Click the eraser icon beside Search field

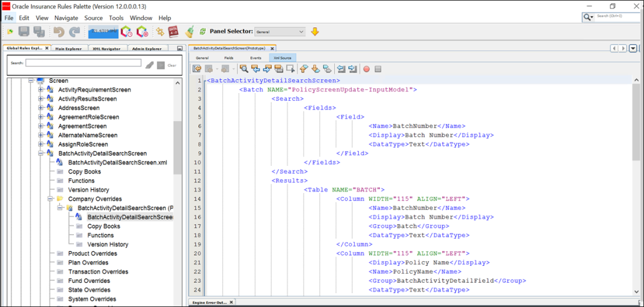(x=149, y=65)
